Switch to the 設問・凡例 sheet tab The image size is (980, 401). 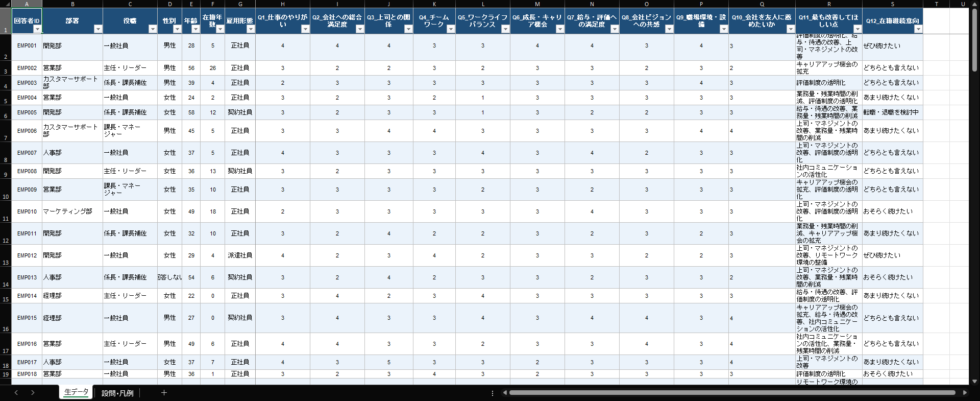[117, 393]
